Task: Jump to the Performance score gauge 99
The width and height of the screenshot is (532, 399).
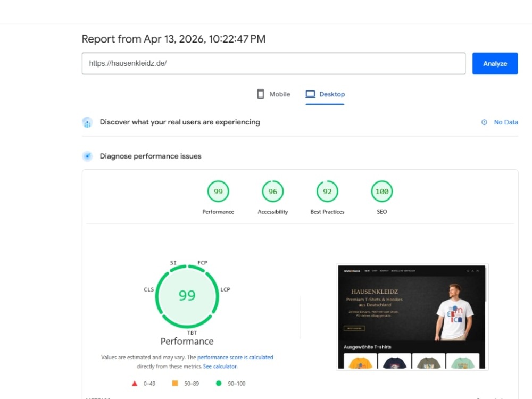Action: (218, 192)
